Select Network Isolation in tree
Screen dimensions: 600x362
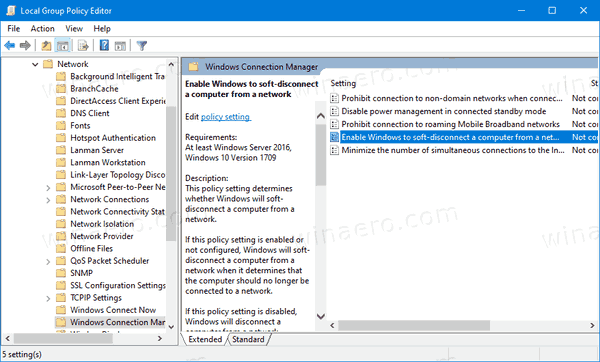[102, 224]
